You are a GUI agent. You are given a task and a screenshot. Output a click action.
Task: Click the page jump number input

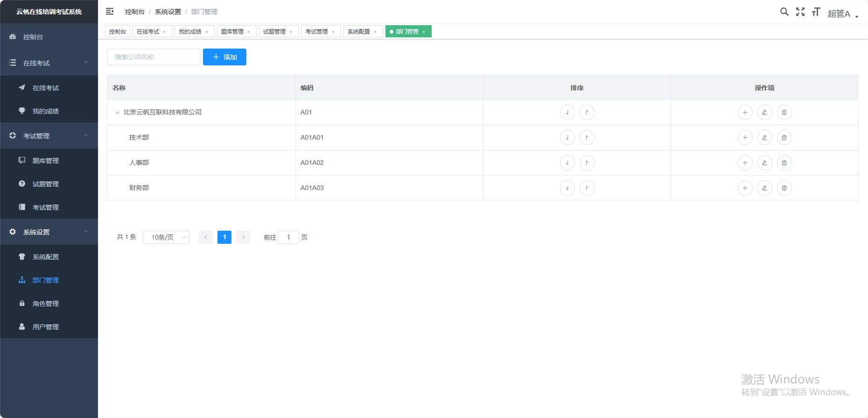[x=288, y=237]
